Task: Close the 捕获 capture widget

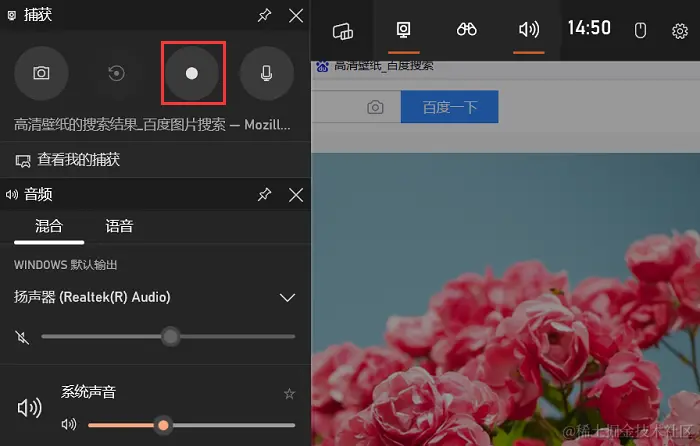Action: coord(296,16)
